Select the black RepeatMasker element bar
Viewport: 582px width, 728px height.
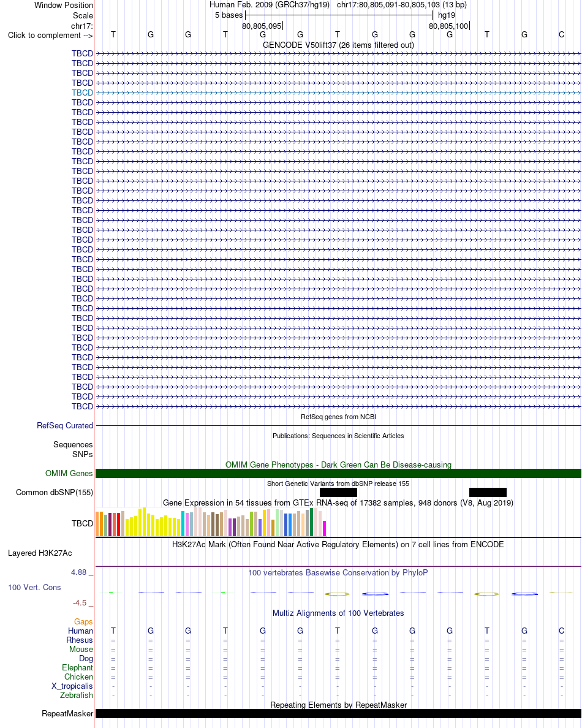pyautogui.click(x=338, y=714)
